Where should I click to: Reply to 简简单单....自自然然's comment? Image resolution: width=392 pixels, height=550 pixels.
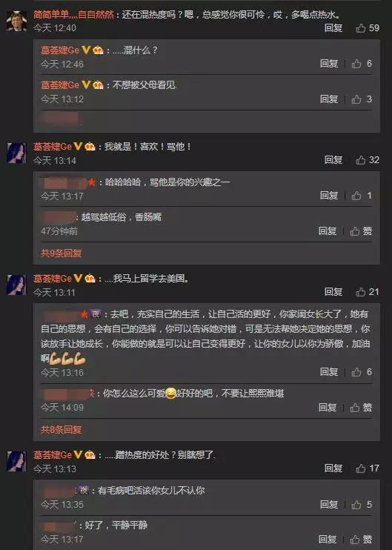(333, 28)
